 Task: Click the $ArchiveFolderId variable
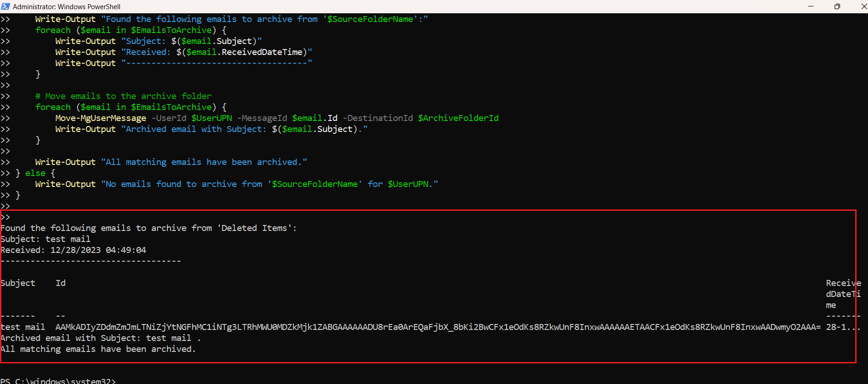[x=458, y=118]
